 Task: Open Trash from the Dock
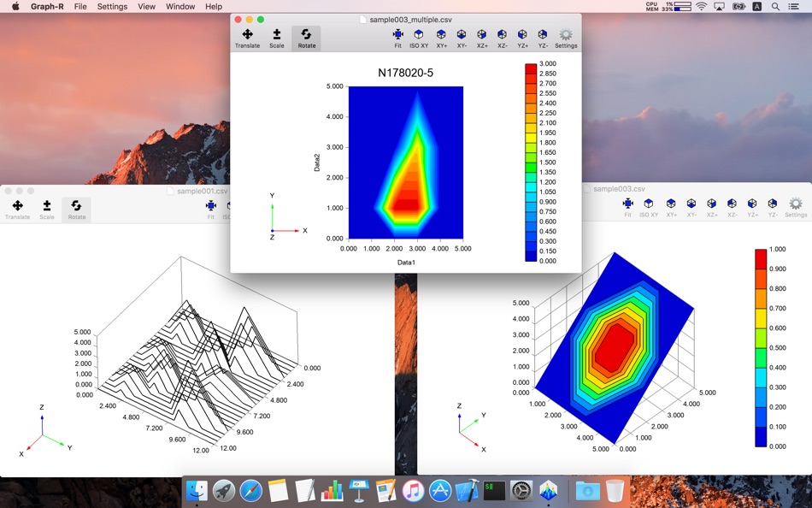click(x=615, y=490)
